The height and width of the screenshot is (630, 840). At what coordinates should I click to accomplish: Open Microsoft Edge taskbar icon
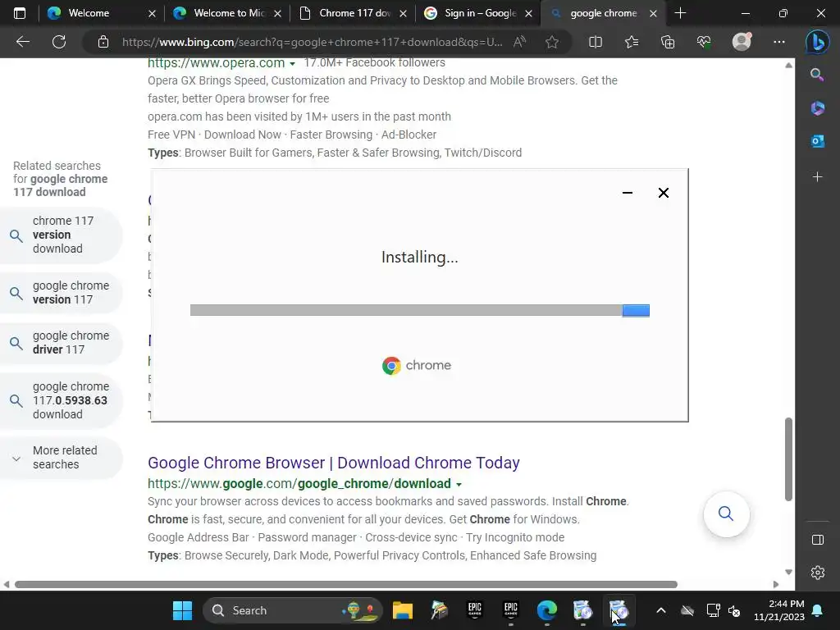[547, 610]
